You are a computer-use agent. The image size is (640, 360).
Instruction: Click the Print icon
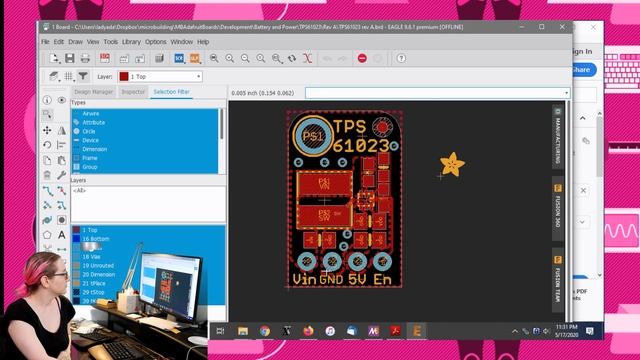85,58
